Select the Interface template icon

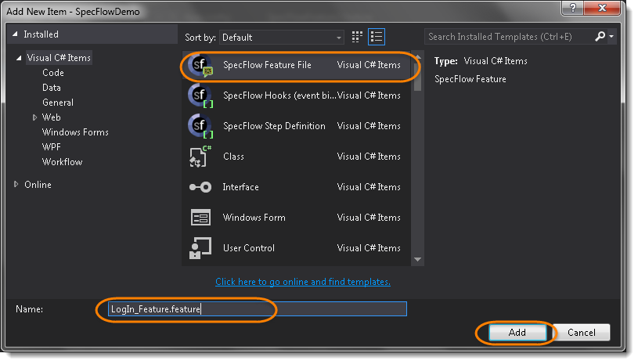click(200, 187)
